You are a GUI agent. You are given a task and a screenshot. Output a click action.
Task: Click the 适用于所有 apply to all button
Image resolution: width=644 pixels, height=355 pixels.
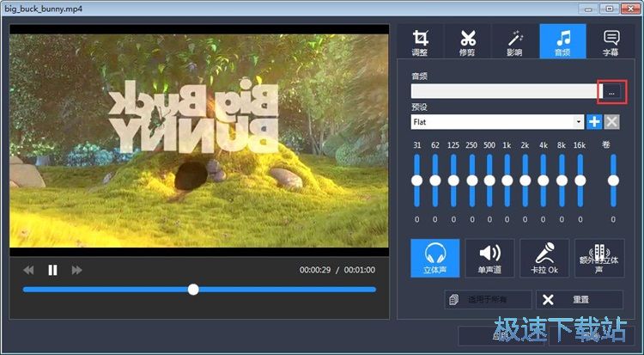(x=488, y=299)
